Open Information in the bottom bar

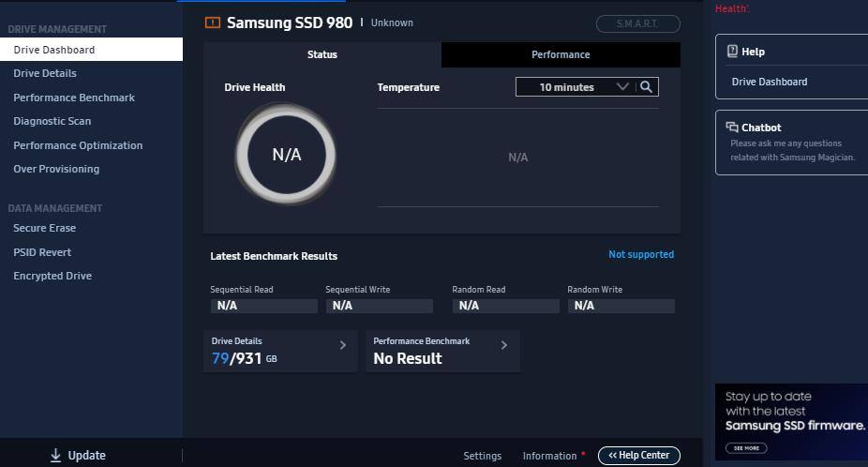(549, 456)
